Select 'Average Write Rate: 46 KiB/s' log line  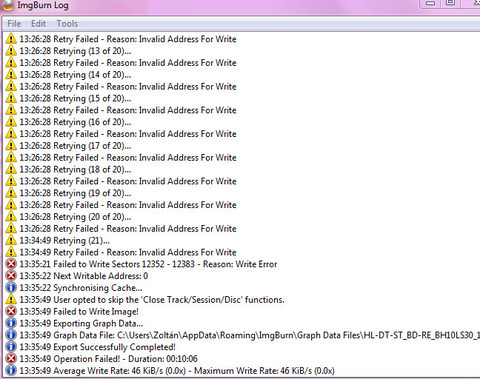click(177, 371)
